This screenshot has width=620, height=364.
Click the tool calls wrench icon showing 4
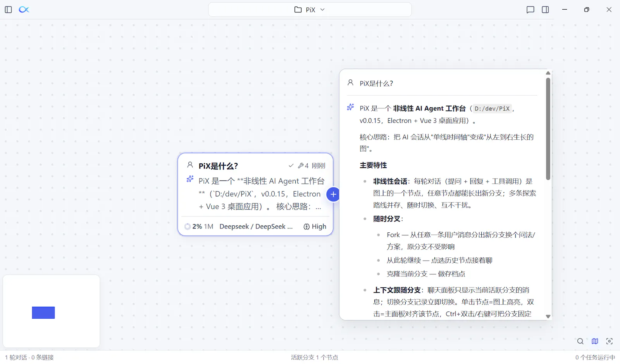point(303,166)
